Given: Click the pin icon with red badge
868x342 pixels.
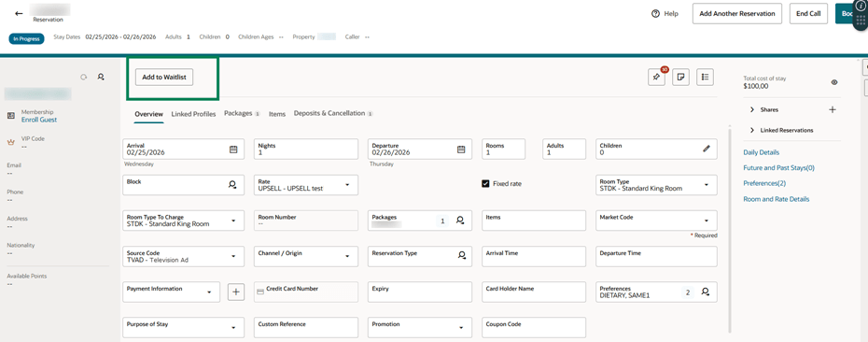Looking at the screenshot, I should tap(656, 78).
